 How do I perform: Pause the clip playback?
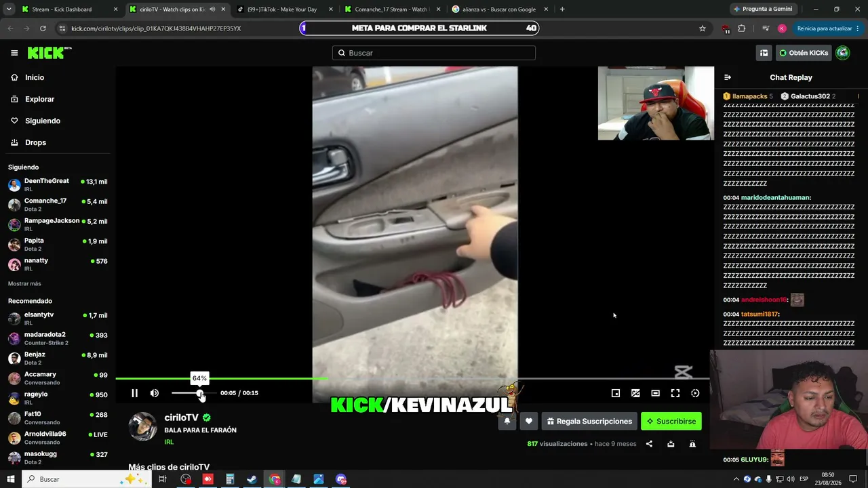(x=134, y=393)
